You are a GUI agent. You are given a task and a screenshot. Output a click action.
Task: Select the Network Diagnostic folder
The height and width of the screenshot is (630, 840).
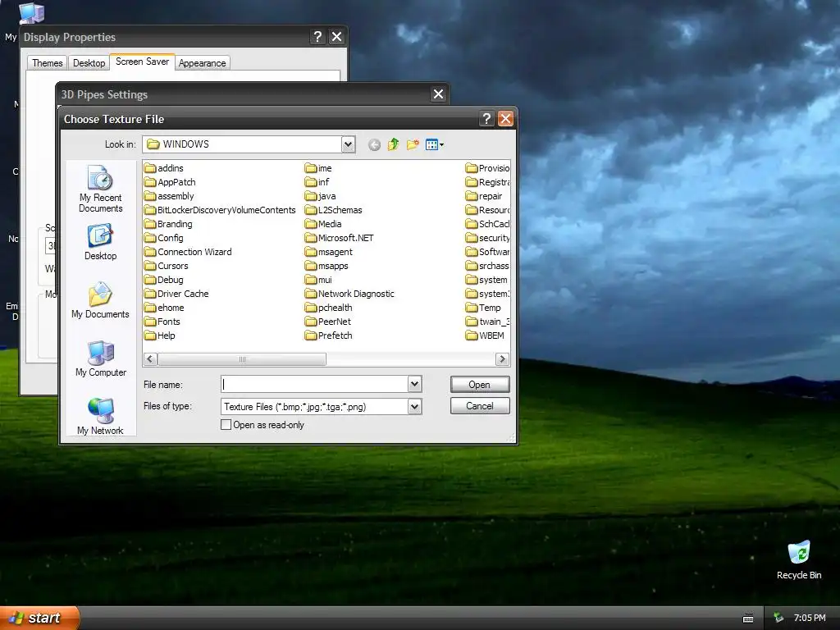tap(349, 294)
